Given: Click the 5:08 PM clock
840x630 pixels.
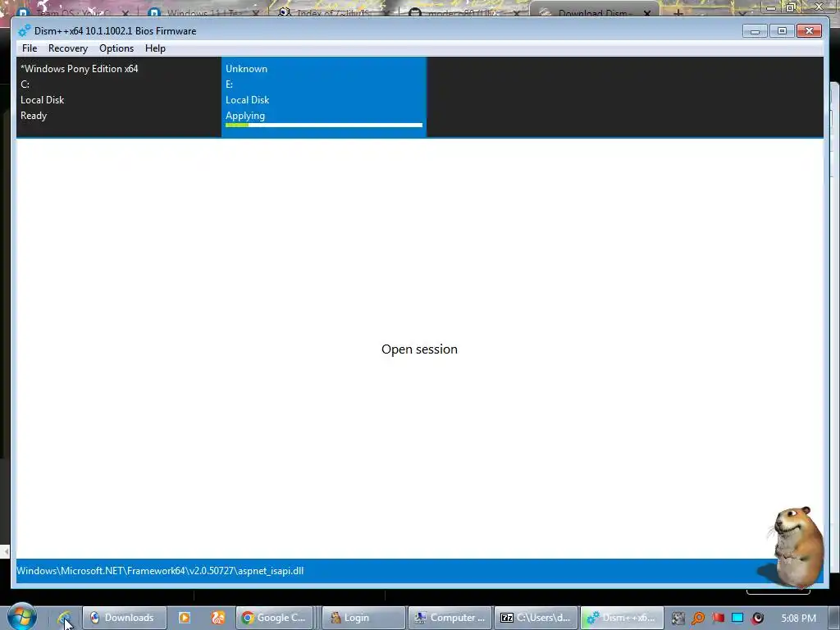Looking at the screenshot, I should (799, 619).
